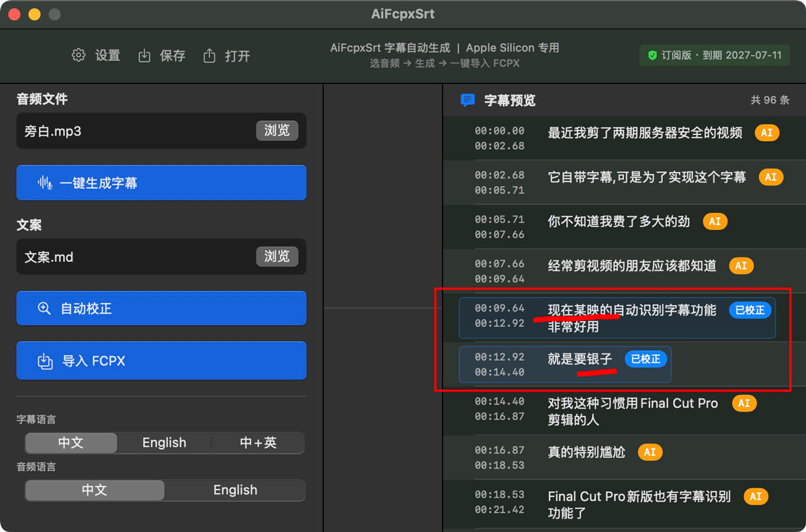Image resolution: width=806 pixels, height=532 pixels.
Task: Click 音频文件 section heading
Action: [x=42, y=99]
